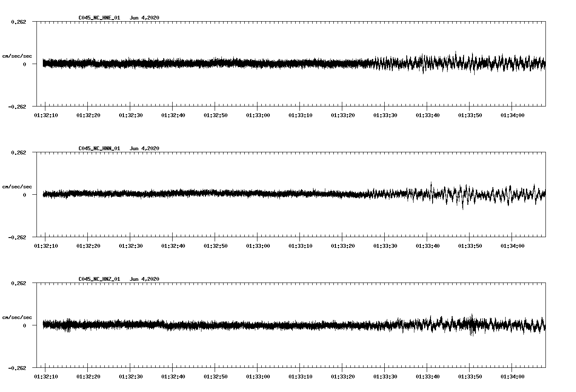This screenshot has width=576, height=392.
Task: Click 01:33:50 time label under HNN plot
Action: coord(470,246)
